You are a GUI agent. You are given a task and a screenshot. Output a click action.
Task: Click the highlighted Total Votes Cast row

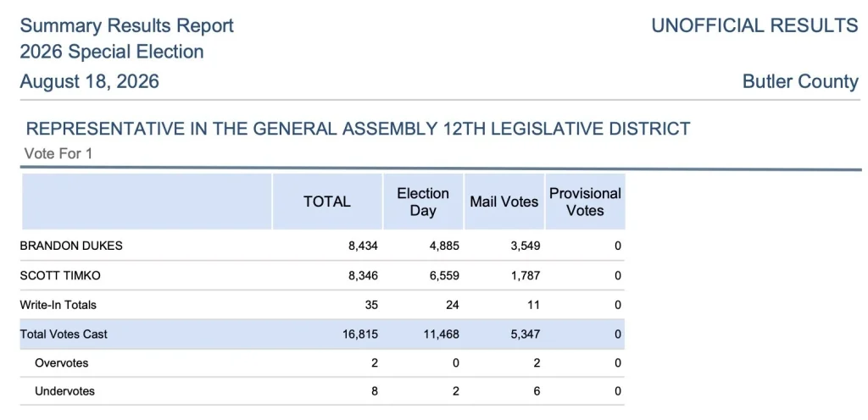(322, 334)
